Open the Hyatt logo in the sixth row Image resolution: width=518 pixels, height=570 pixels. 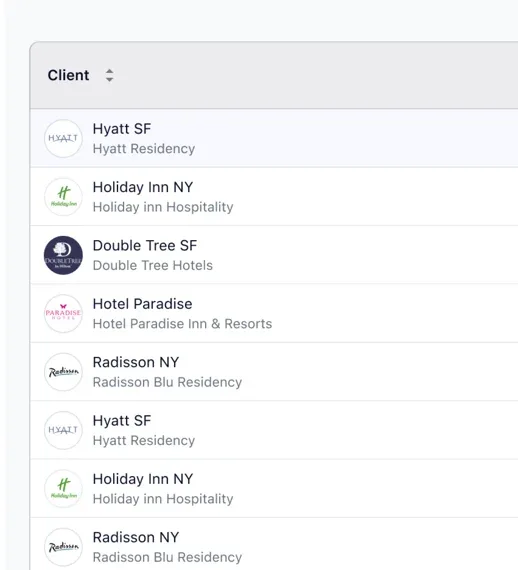click(63, 430)
